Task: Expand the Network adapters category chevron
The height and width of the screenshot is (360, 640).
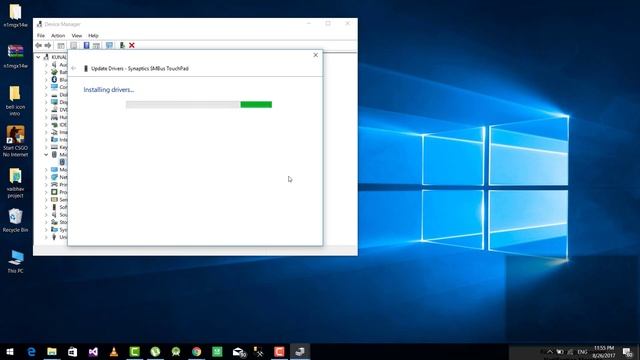Action: 46,177
